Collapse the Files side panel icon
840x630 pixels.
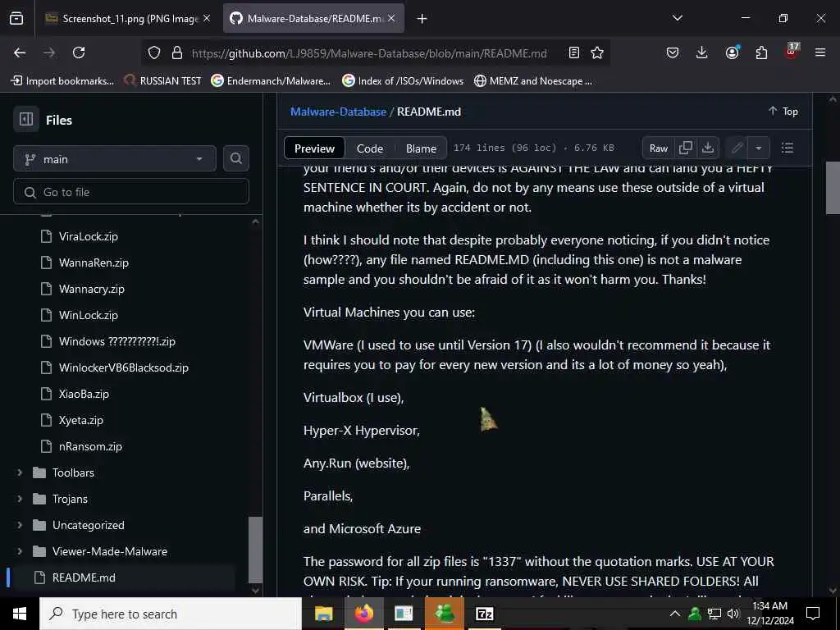(26, 119)
